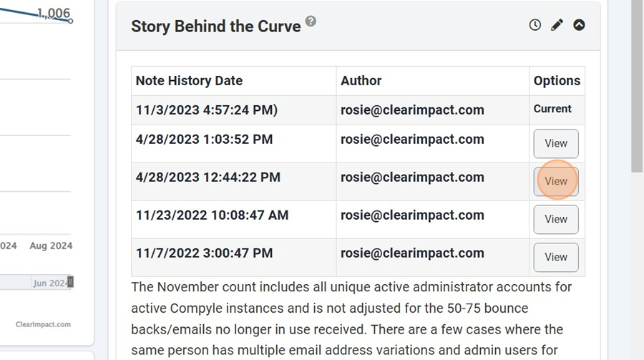Click author email in the 11/3/2023 row
This screenshot has height=360, width=644.
(x=412, y=110)
